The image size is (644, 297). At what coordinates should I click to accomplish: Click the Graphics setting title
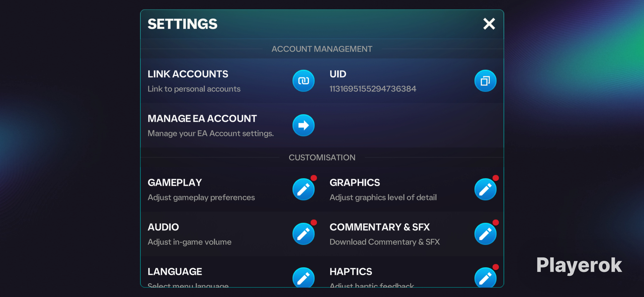point(355,183)
